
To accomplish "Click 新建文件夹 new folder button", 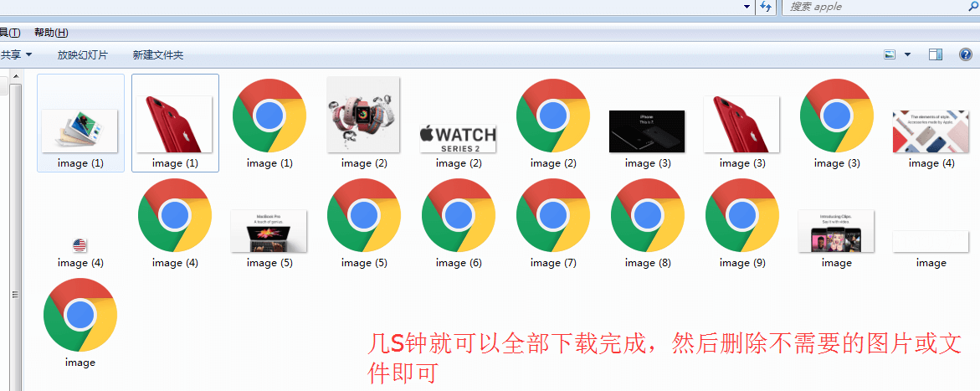I will pyautogui.click(x=158, y=55).
